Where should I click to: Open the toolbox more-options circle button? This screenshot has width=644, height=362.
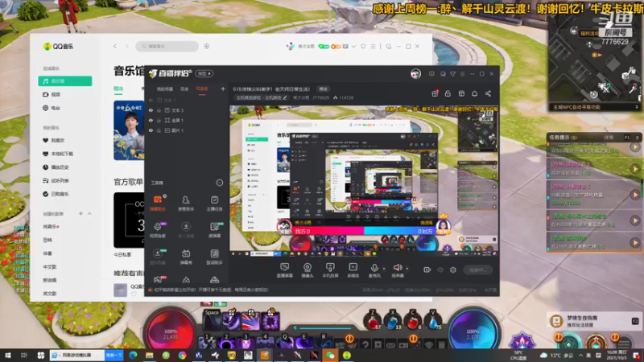click(x=219, y=183)
